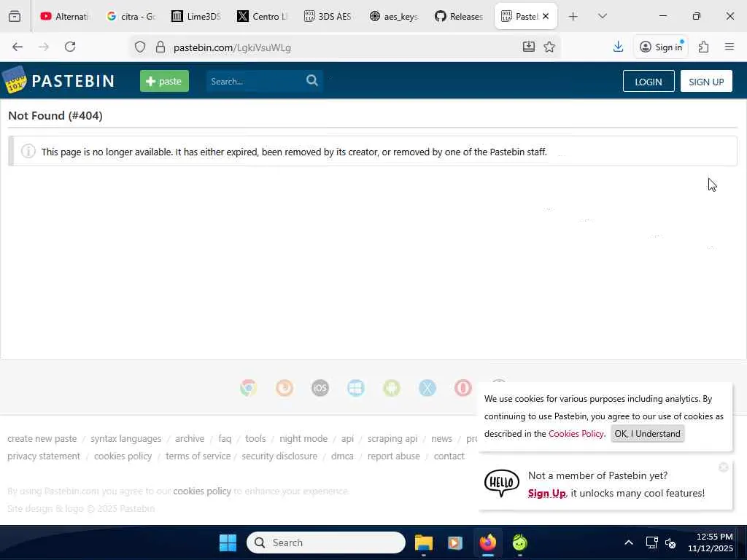Open report abuse footer link
This screenshot has width=747, height=560.
pos(393,456)
